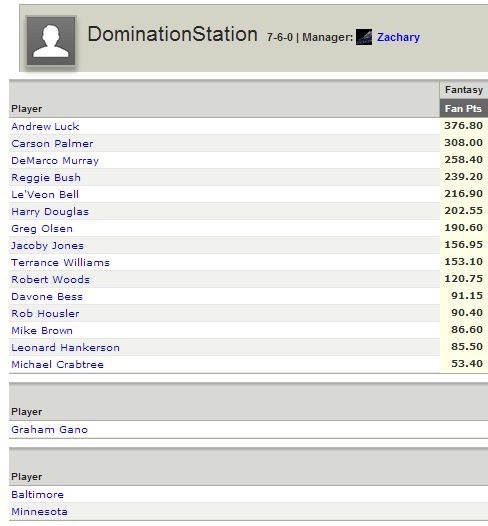The width and height of the screenshot is (488, 526).
Task: Sort by the Fan Pts column header
Action: tap(463, 108)
